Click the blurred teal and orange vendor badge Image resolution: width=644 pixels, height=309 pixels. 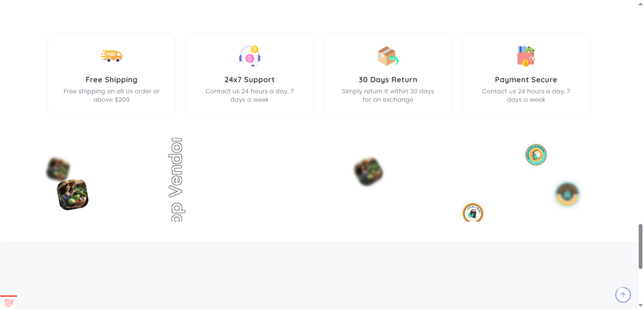(x=567, y=194)
